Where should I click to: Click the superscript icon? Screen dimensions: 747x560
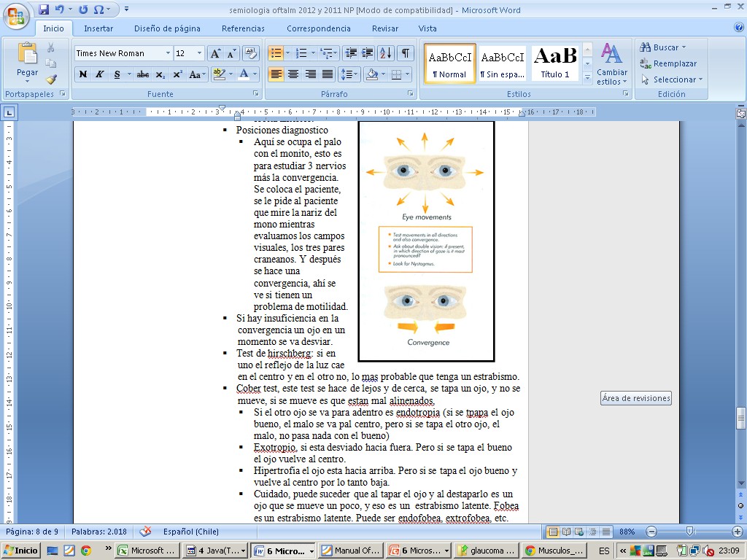click(x=177, y=74)
